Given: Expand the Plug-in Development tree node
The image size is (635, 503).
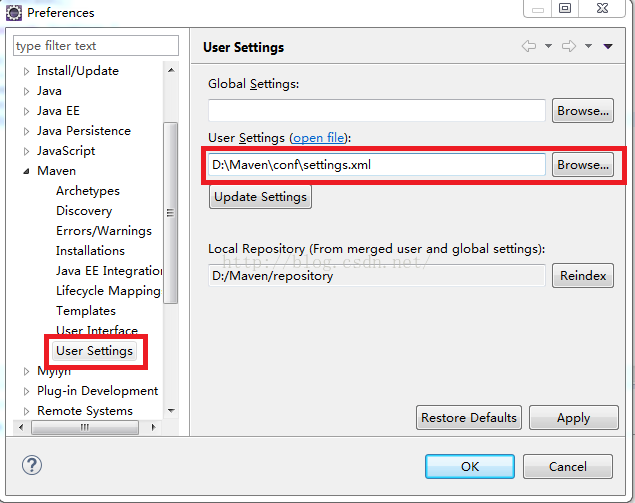Looking at the screenshot, I should click(26, 391).
